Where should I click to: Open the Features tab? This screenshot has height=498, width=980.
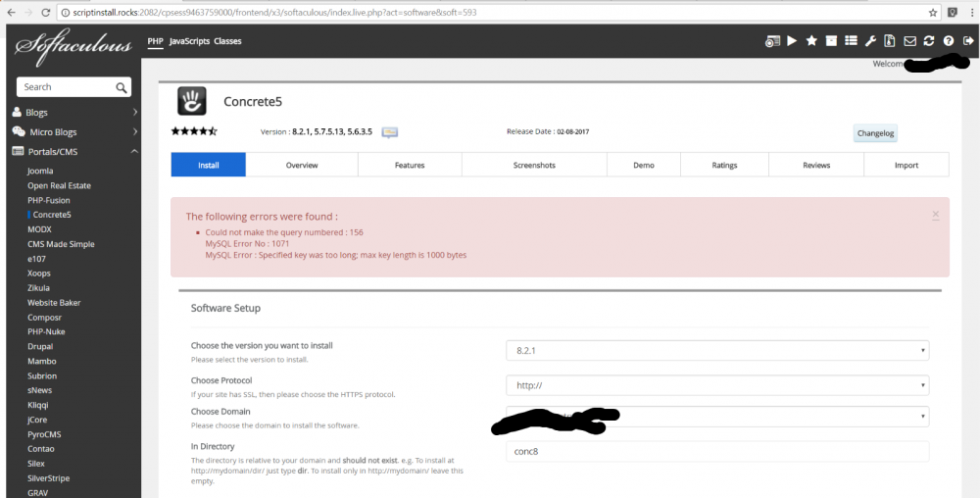(410, 165)
